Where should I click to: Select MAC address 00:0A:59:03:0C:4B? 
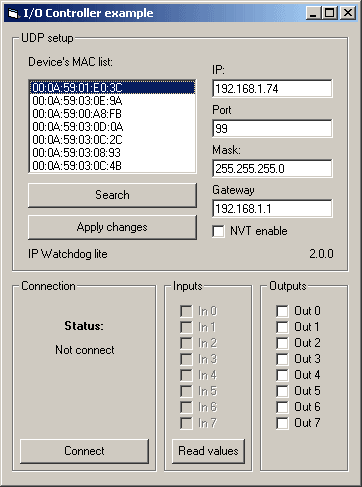coord(113,166)
